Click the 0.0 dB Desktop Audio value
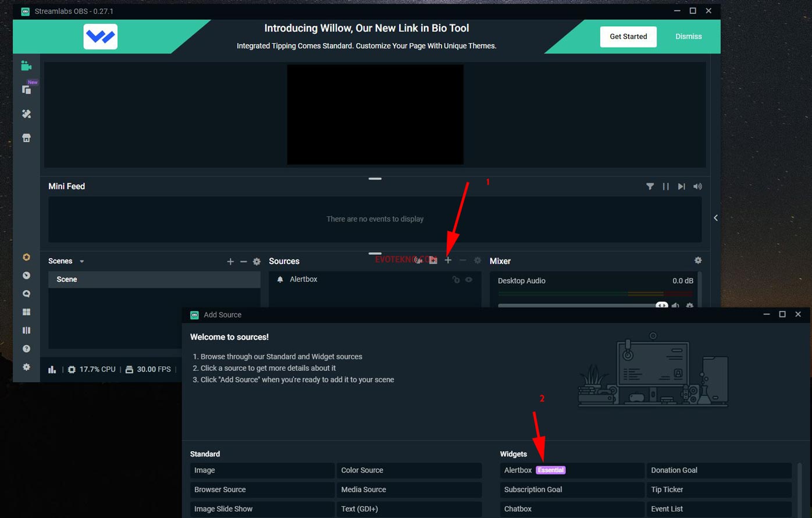812x518 pixels. click(683, 281)
